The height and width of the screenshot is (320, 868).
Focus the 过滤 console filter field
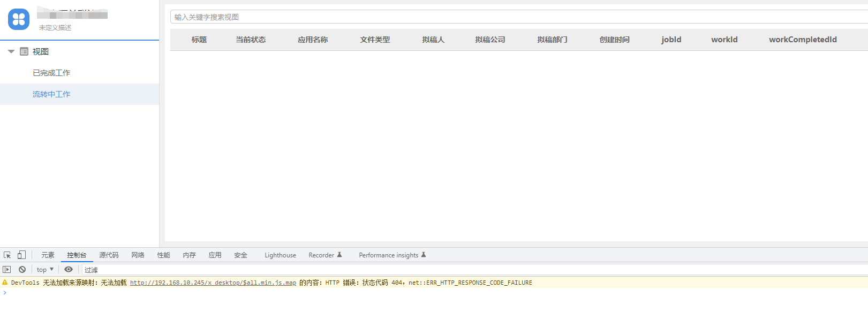[475, 270]
